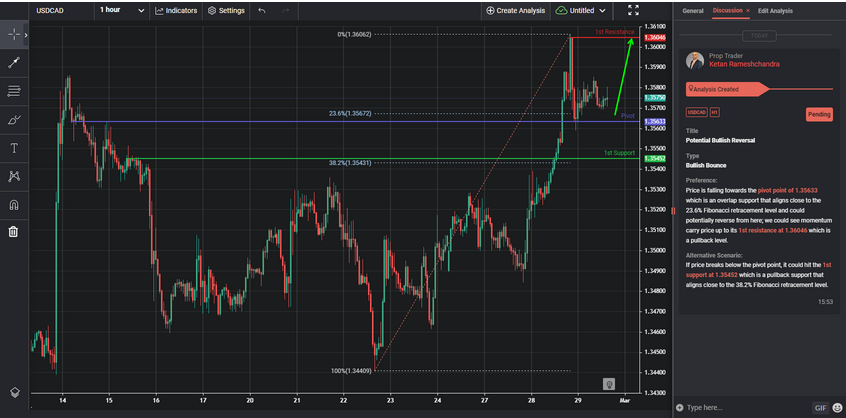Click the Analysis Created banner
Viewport: 846px width, 418px height.
tap(728, 90)
